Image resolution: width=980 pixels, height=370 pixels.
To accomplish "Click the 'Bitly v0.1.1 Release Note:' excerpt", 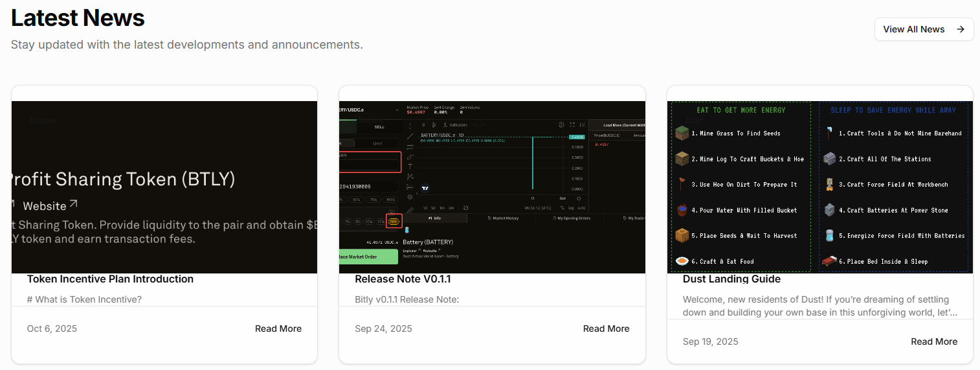I will click(x=406, y=299).
